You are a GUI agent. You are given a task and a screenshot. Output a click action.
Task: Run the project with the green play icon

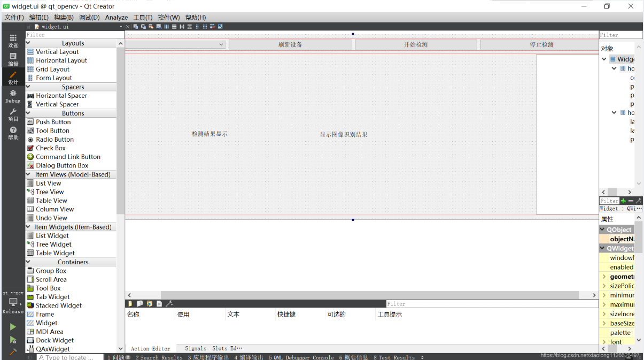[12, 326]
